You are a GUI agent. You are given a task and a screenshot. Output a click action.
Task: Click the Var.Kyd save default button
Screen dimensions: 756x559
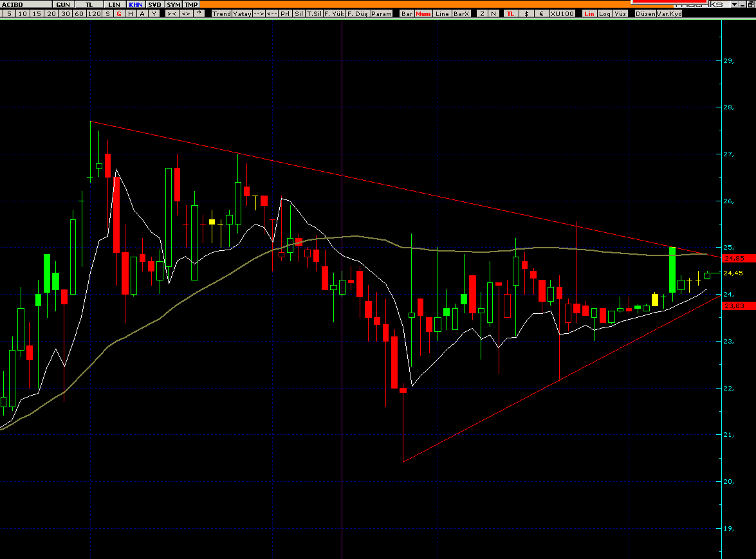669,14
